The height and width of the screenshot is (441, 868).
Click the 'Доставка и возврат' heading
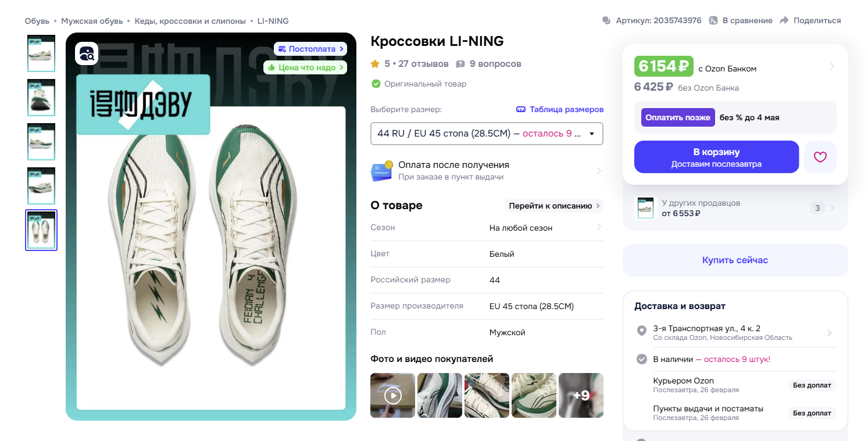click(680, 306)
